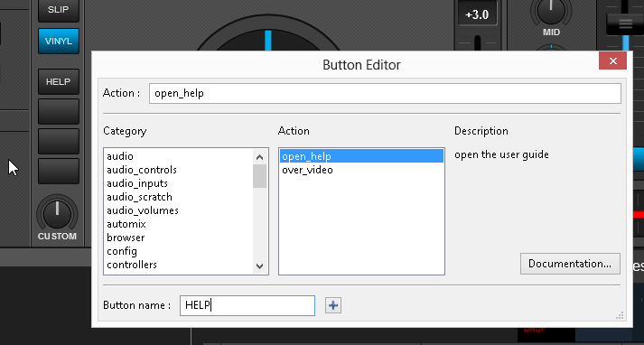Click the empty custom button below HELP
644x345 pixels.
point(59,111)
